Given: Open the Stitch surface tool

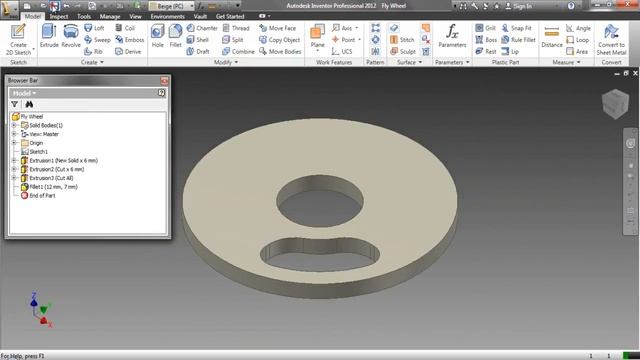Looking at the screenshot, I should click(x=402, y=40).
